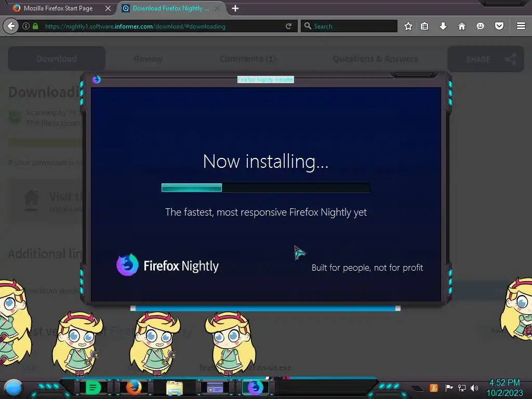Open Firefox from the taskbar
532x399 pixels.
click(134, 388)
